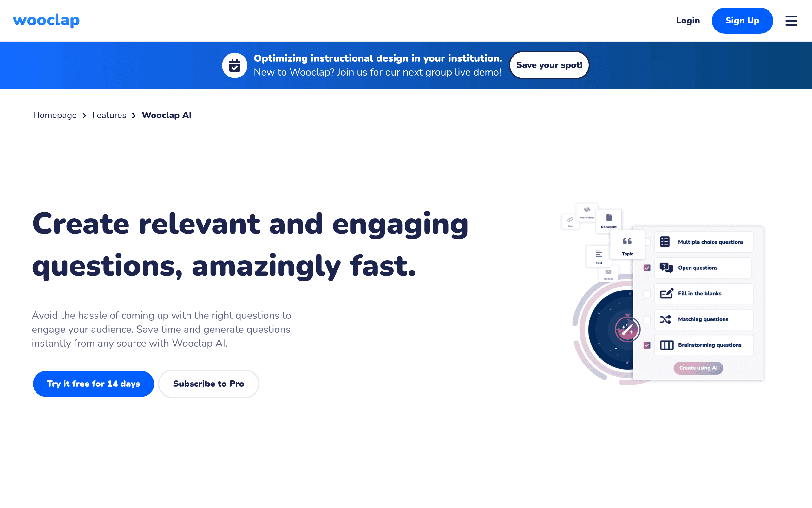Image resolution: width=812 pixels, height=508 pixels.
Task: Click the Sign Up button
Action: point(742,21)
